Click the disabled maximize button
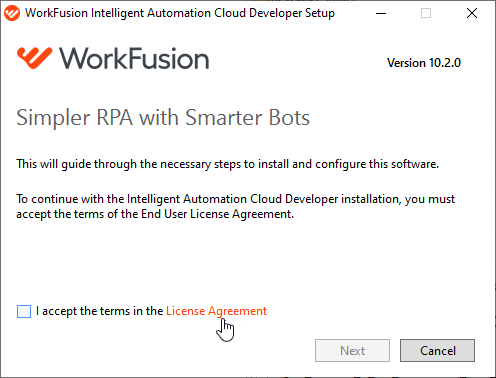This screenshot has width=496, height=378. (x=426, y=13)
